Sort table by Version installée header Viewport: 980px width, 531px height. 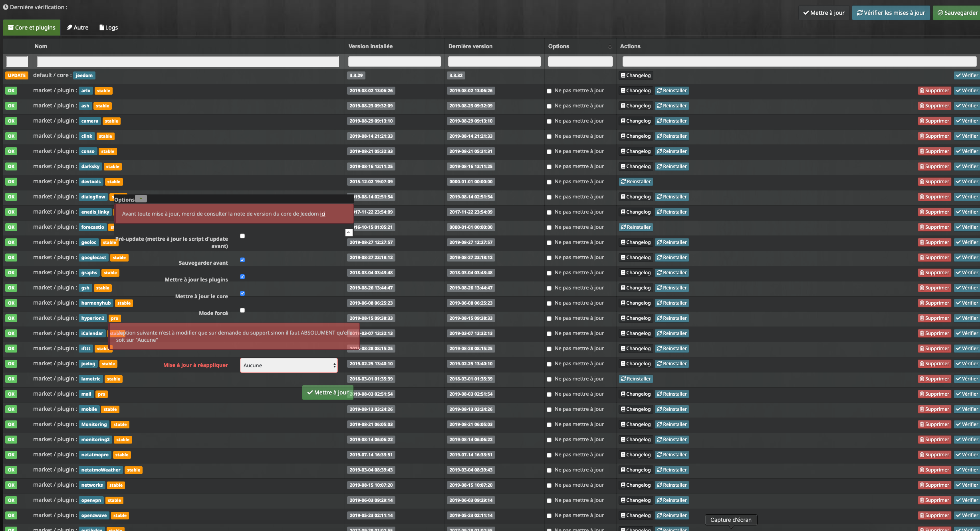click(370, 46)
